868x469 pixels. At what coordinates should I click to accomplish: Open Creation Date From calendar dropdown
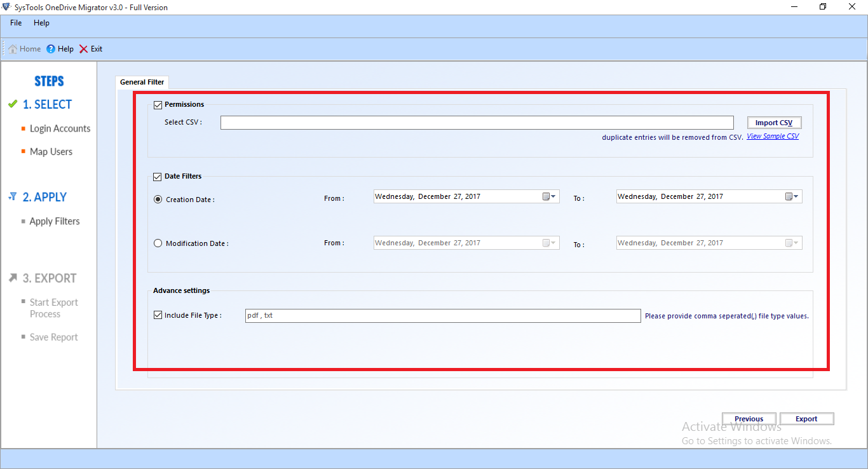(x=549, y=197)
